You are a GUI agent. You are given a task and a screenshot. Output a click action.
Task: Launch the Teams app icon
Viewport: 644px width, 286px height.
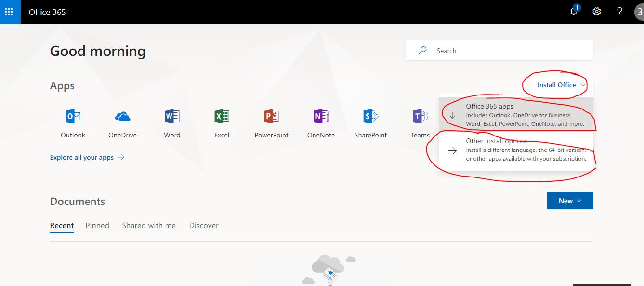tap(420, 116)
